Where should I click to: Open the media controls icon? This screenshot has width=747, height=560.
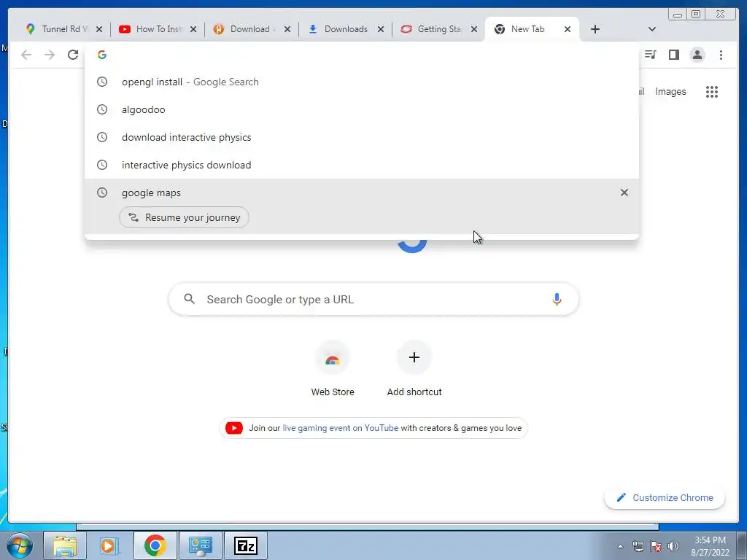click(x=650, y=55)
